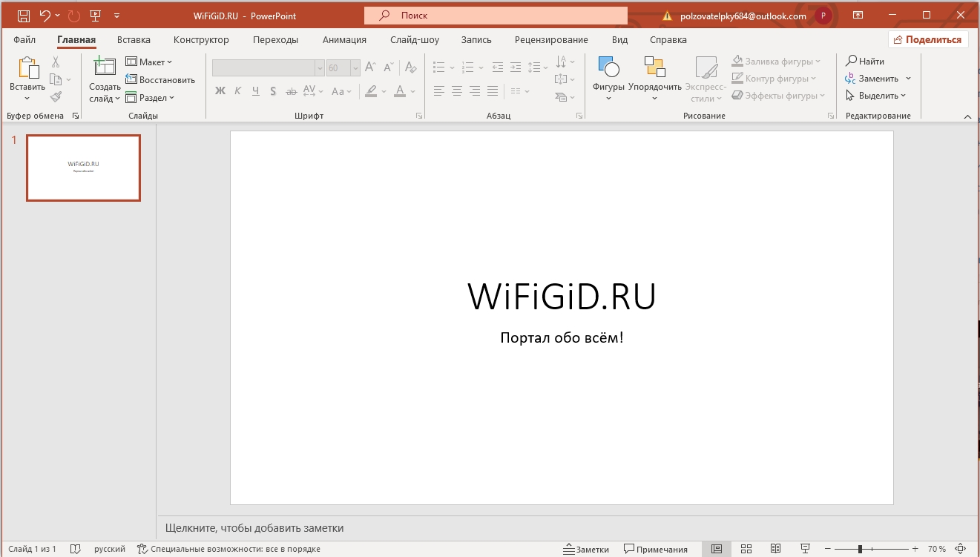980x557 pixels.
Task: Click the Copy icon
Action: [x=56, y=79]
